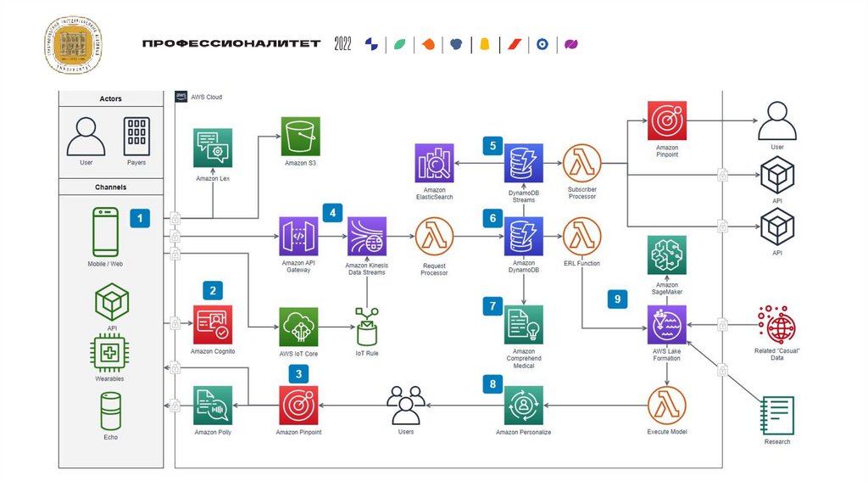This screenshot has width=868, height=487.
Task: Click the Amazon SageMaker brain icon
Action: (x=667, y=255)
